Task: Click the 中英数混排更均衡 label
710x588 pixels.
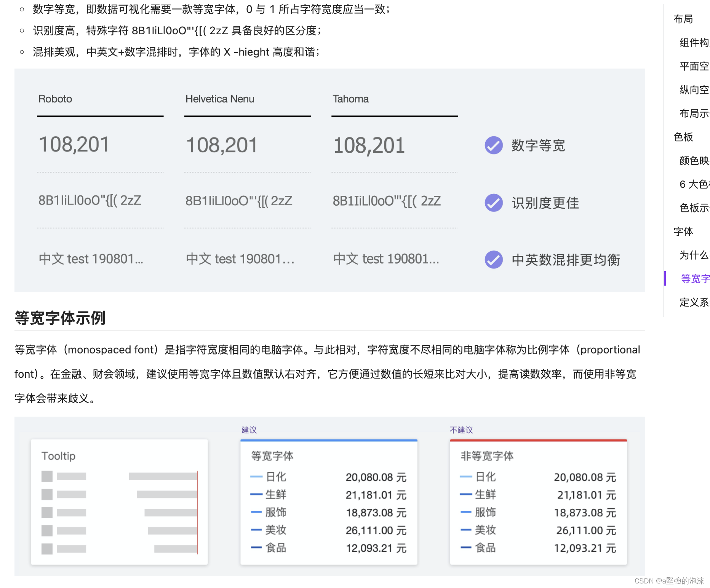Action: coord(566,260)
